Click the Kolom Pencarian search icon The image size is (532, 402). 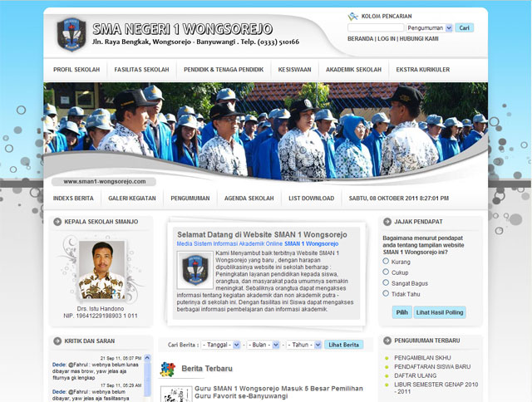point(353,16)
